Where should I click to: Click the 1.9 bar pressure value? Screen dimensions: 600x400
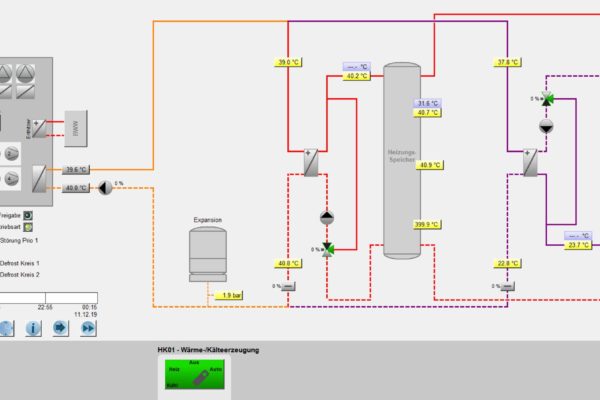[229, 296]
